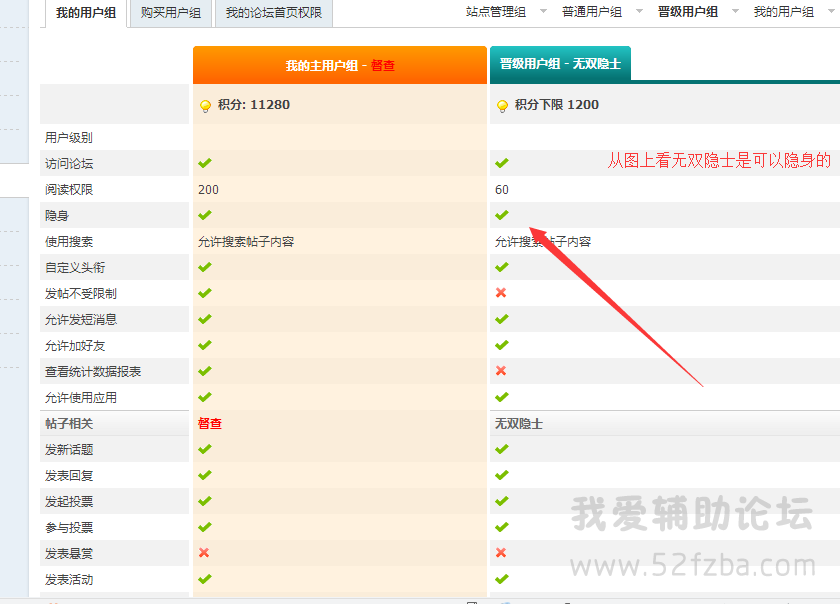This screenshot has height=604, width=840.
Task: Click the 发帖不受限制 red cross in the 无双隐士 column
Action: (x=501, y=293)
